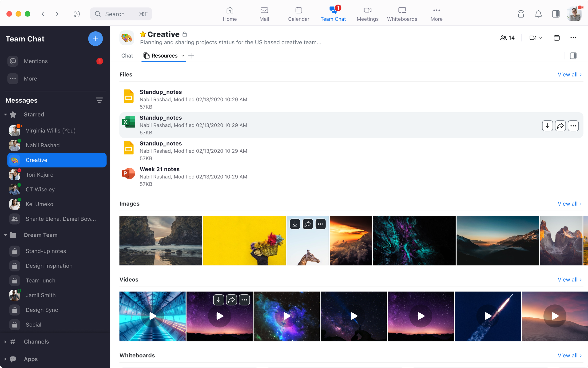
Task: Click View all for Files
Action: click(x=569, y=74)
